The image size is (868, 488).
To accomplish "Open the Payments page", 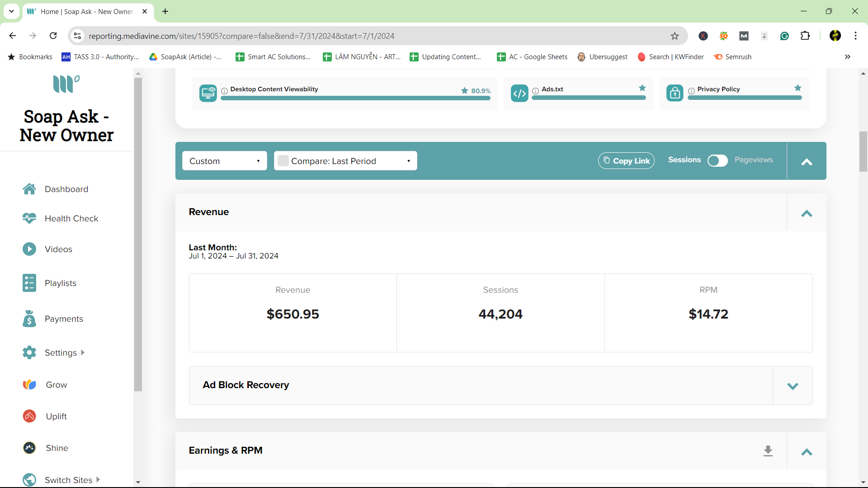I will [x=64, y=319].
